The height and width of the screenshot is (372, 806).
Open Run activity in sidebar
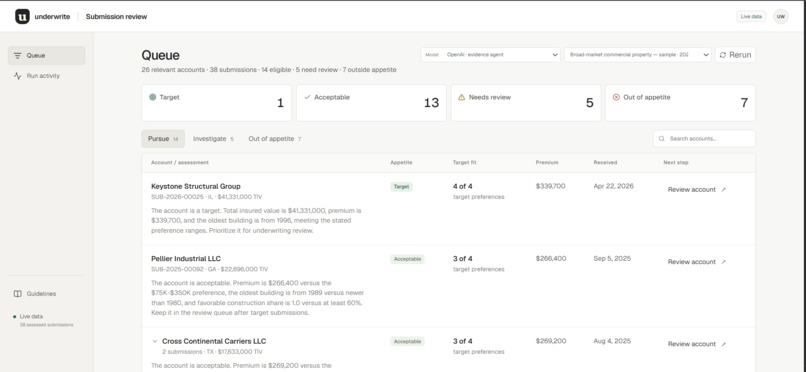(46, 76)
